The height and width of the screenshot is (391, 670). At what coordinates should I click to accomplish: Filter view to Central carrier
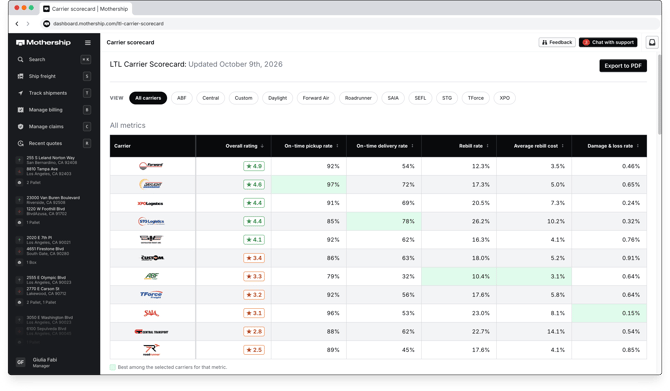[x=211, y=98]
